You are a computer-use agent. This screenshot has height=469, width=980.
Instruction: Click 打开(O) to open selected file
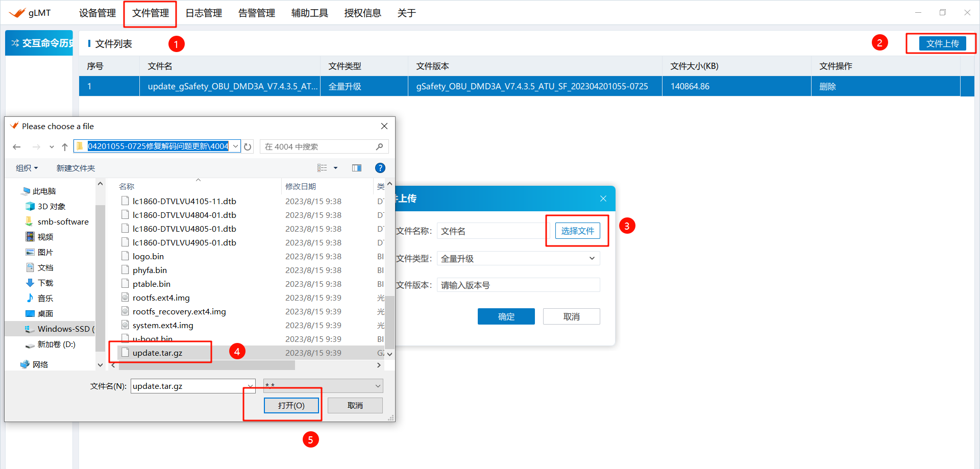291,405
